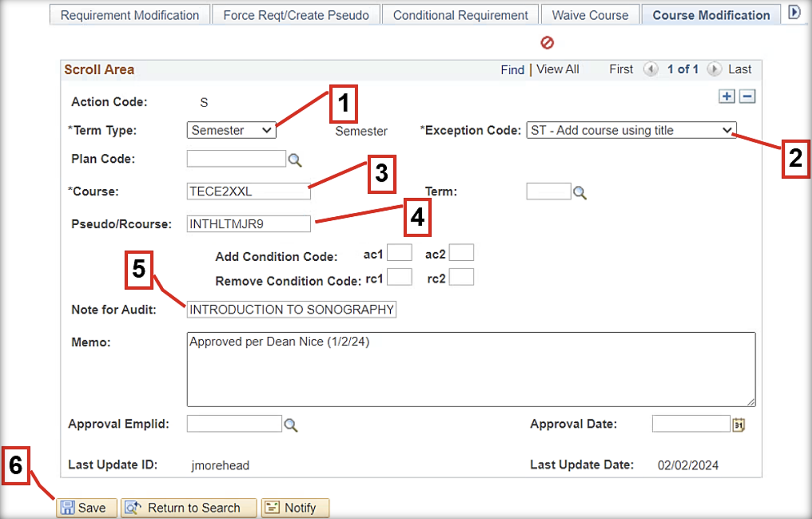Delete row using the minus icon
Image resolution: width=812 pixels, height=519 pixels.
[747, 97]
